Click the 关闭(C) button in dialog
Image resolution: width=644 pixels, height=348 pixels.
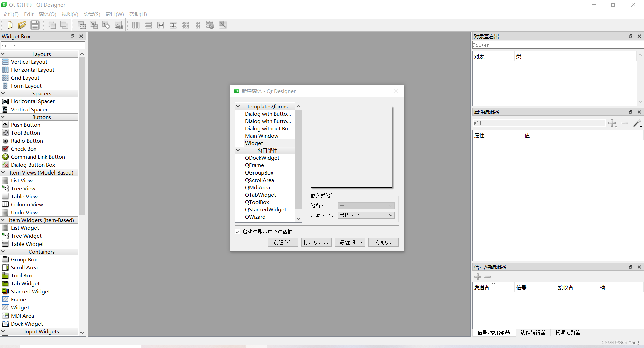click(383, 242)
